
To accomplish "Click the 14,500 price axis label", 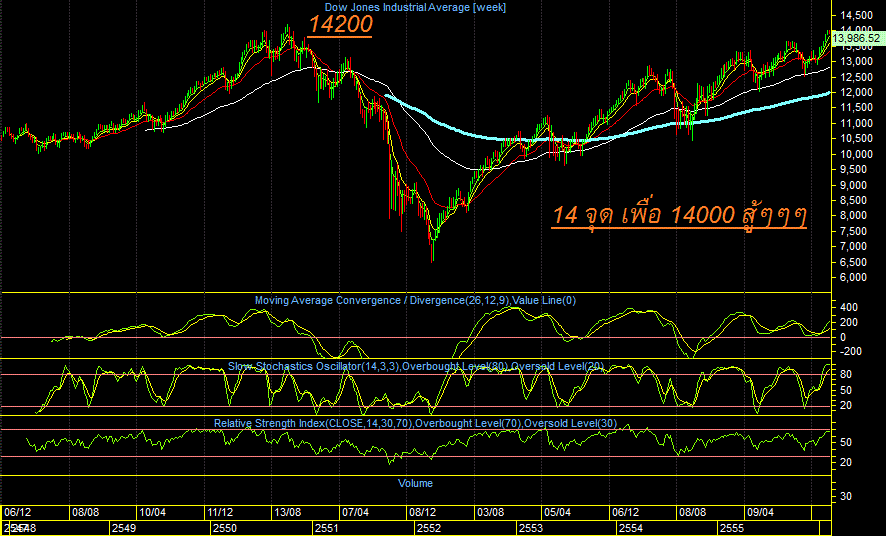I will (857, 15).
